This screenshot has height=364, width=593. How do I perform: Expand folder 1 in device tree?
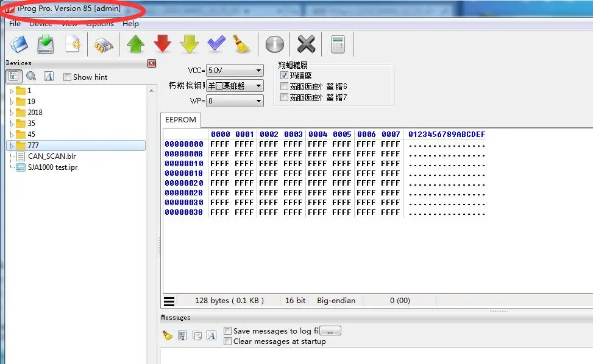(x=12, y=91)
